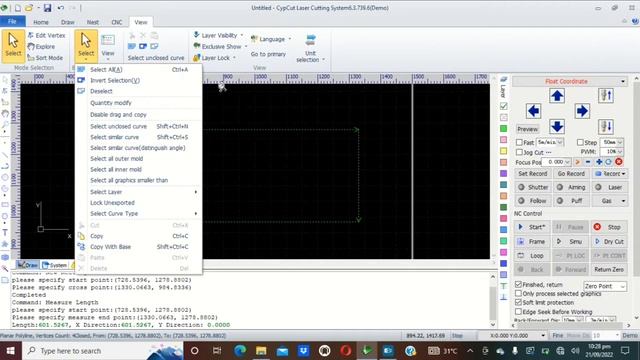Launch Opera browser from the taskbar

click(346, 351)
